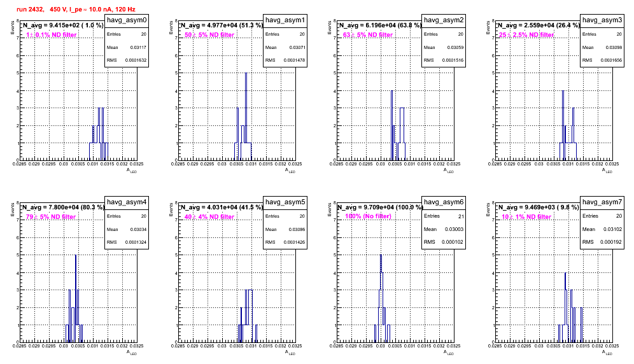The image size is (634, 364).
Task: Click the N_avg = 4.977e+04 label
Action: [x=221, y=25]
